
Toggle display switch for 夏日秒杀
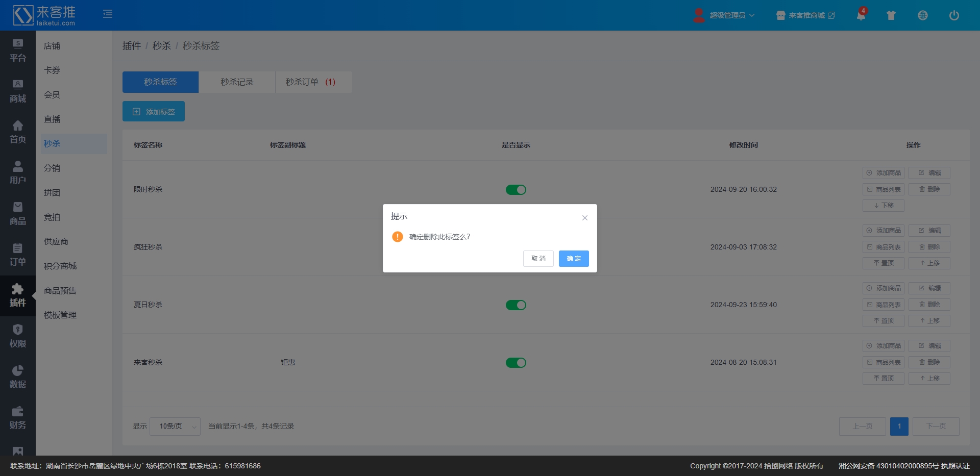[x=516, y=305]
